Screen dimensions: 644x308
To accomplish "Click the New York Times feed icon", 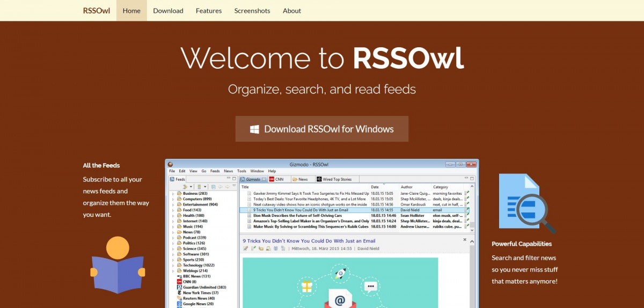I will coord(179,293).
